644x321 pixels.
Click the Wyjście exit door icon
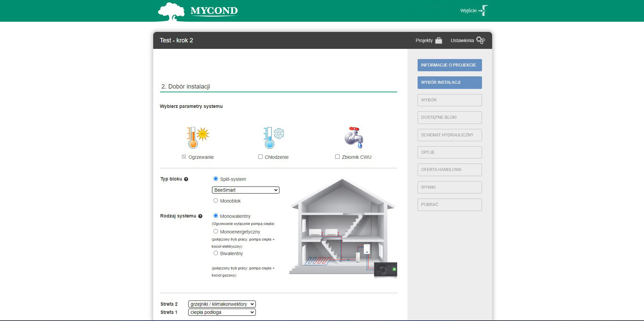point(484,11)
